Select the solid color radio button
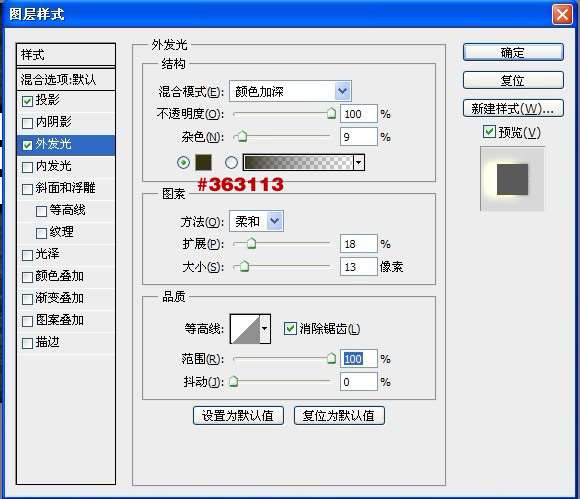This screenshot has height=499, width=580. click(x=183, y=162)
